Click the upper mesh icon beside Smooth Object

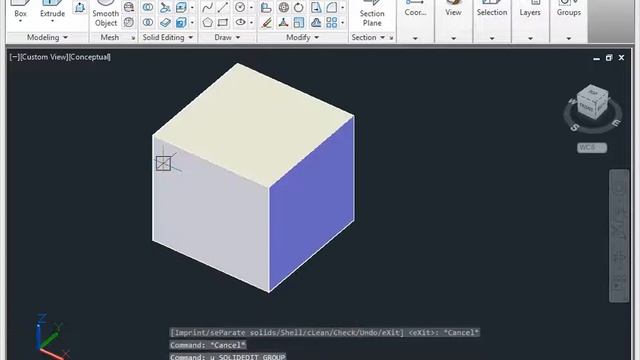tap(129, 7)
